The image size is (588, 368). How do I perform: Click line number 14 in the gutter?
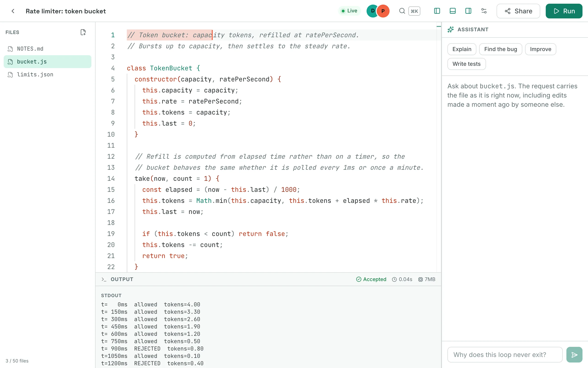[111, 179]
